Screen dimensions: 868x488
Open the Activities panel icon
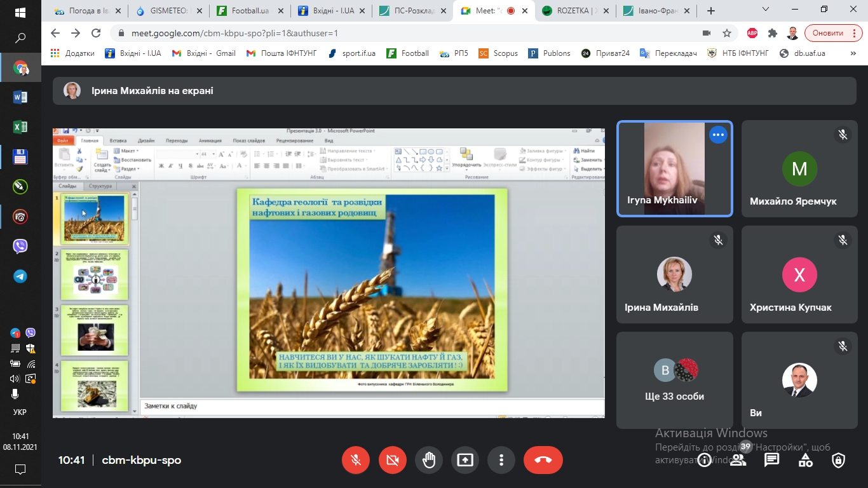(805, 461)
